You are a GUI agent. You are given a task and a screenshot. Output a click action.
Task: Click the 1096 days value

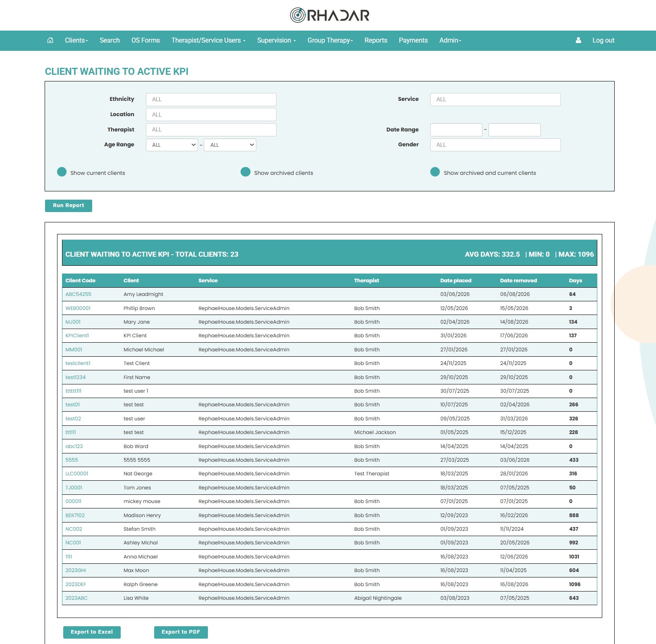tap(575, 584)
